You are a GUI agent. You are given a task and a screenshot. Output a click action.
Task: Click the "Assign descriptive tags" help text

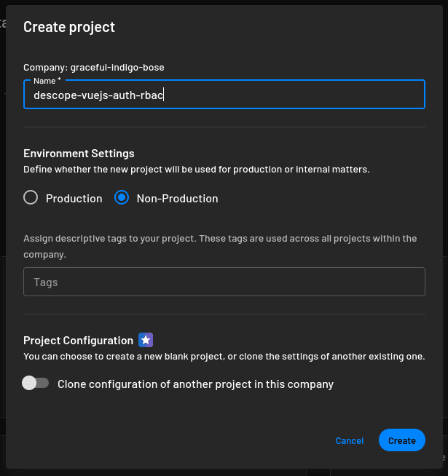220,246
